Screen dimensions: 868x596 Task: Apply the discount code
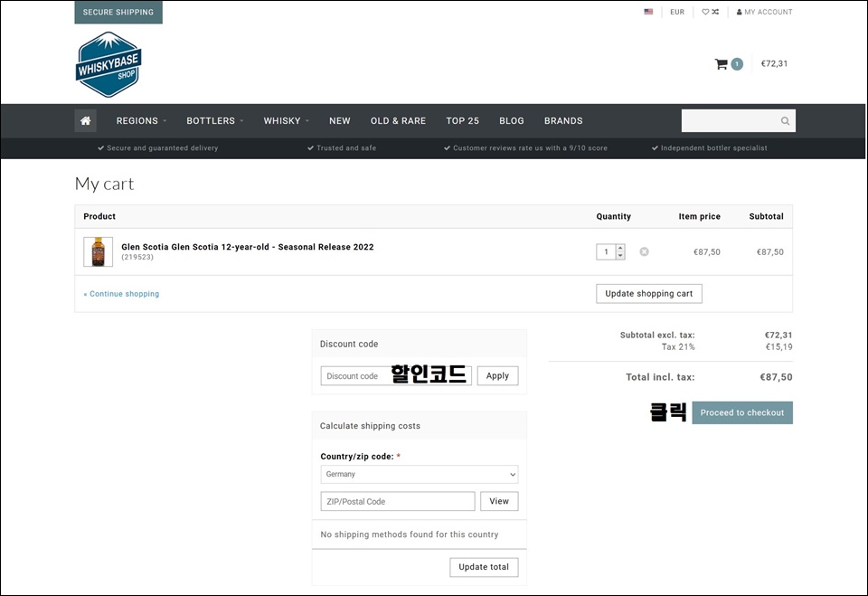pyautogui.click(x=497, y=375)
